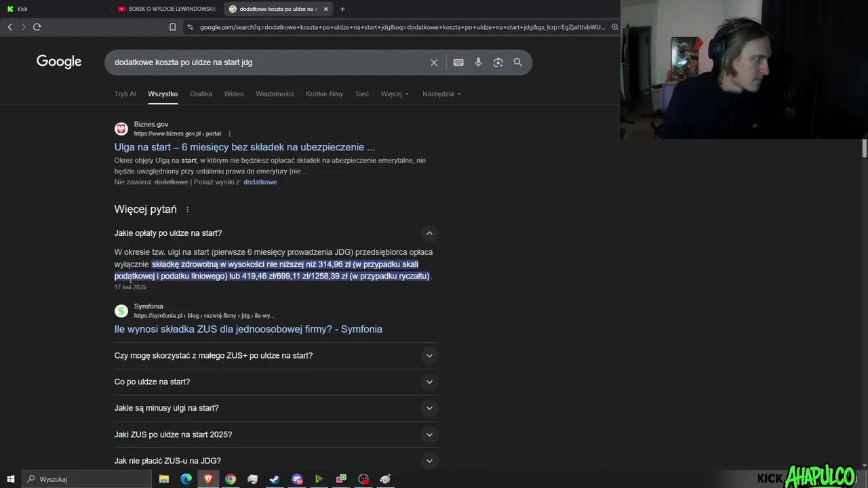Image resolution: width=868 pixels, height=488 pixels.
Task: Open OBS Studio from the taskbar
Action: 363,479
